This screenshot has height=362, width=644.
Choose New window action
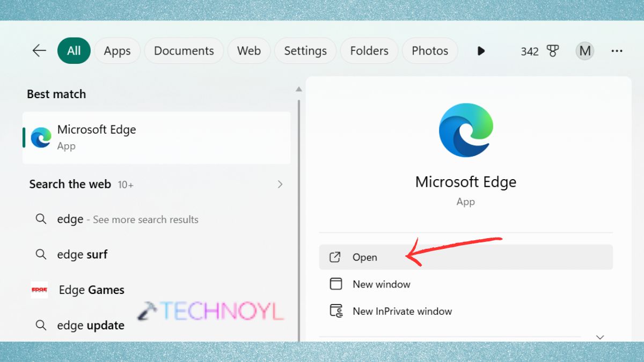(466, 284)
